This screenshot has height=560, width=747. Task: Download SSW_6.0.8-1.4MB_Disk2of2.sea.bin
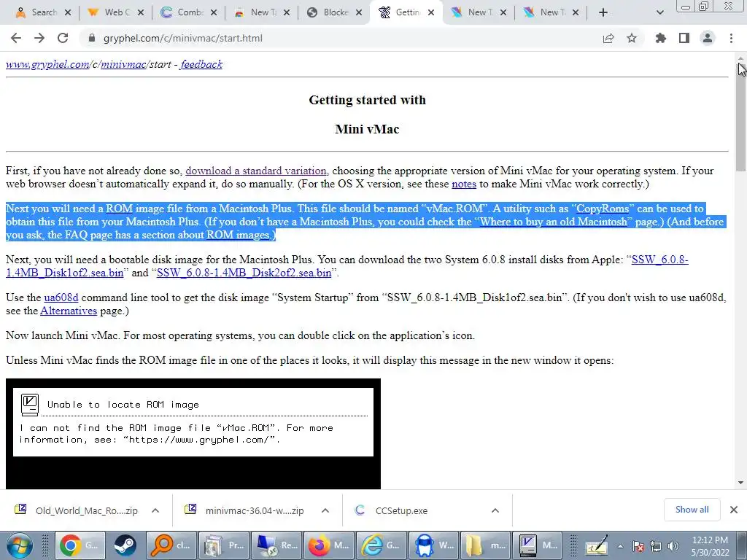[x=244, y=273]
